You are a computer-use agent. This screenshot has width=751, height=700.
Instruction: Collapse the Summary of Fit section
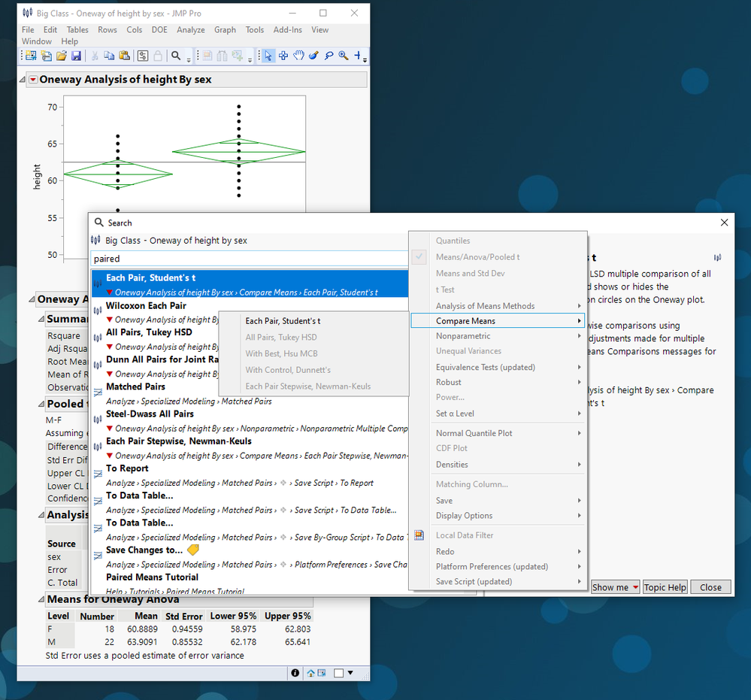(x=41, y=319)
